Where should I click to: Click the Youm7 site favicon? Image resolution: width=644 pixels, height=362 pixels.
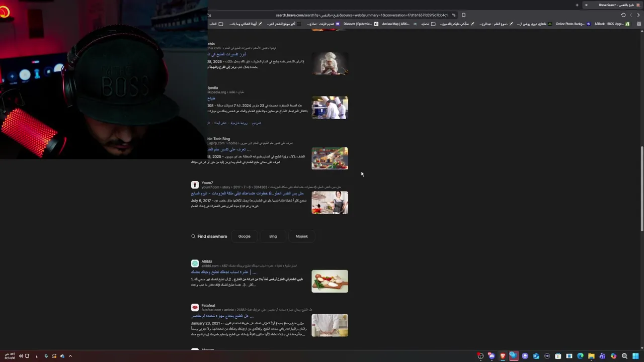(x=195, y=185)
